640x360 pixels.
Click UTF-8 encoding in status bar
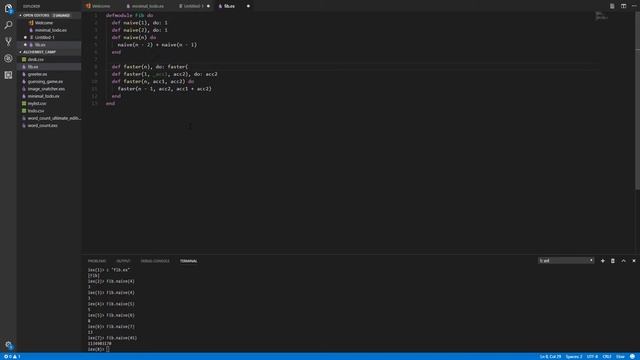[592, 357]
